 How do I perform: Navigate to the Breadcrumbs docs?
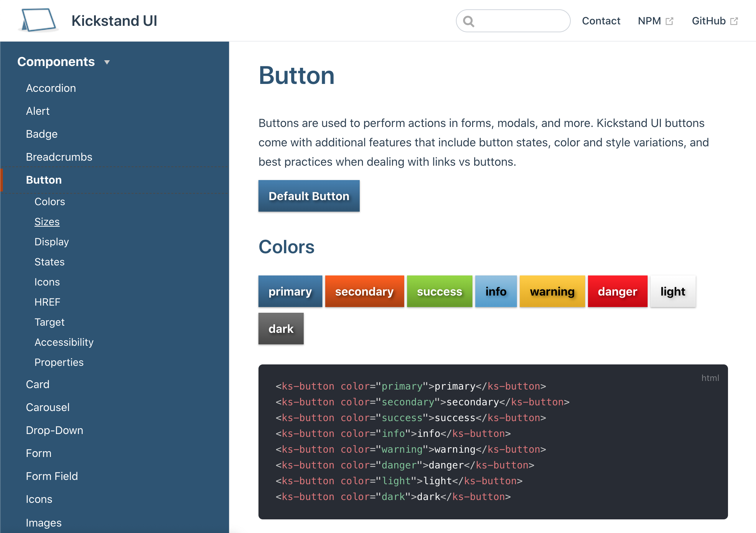tap(59, 157)
